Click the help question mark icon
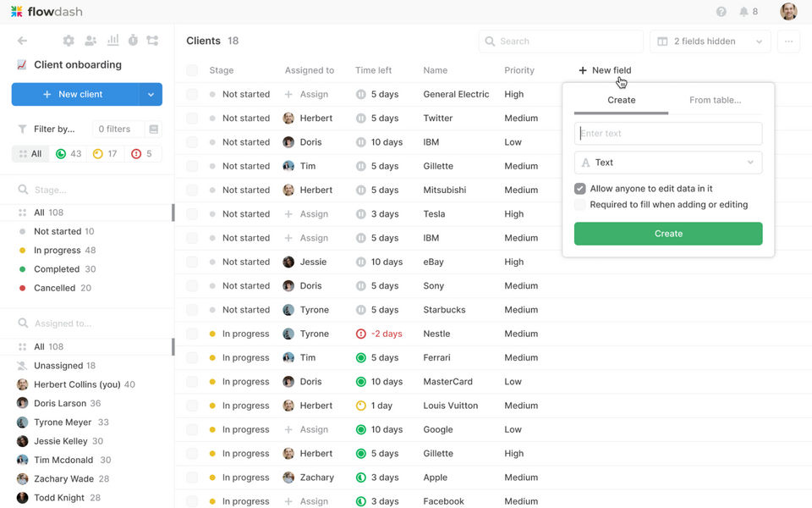 click(721, 11)
